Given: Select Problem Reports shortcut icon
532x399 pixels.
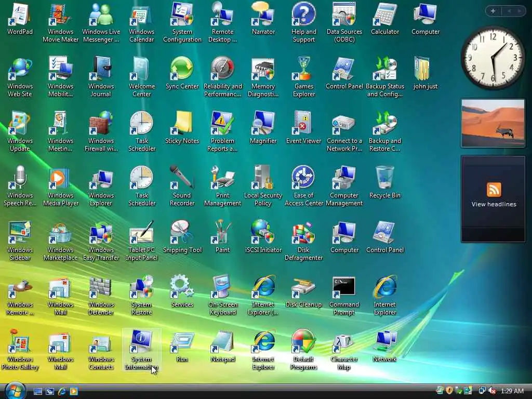Looking at the screenshot, I should click(x=222, y=131).
